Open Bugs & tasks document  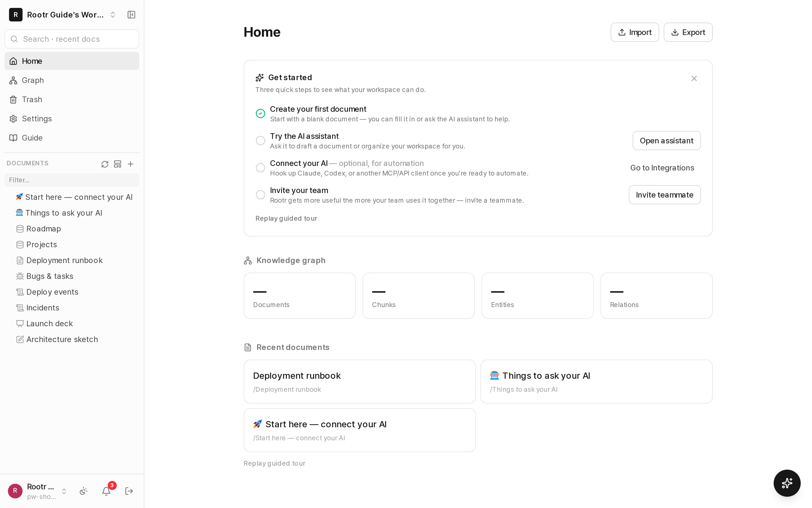tap(72, 276)
